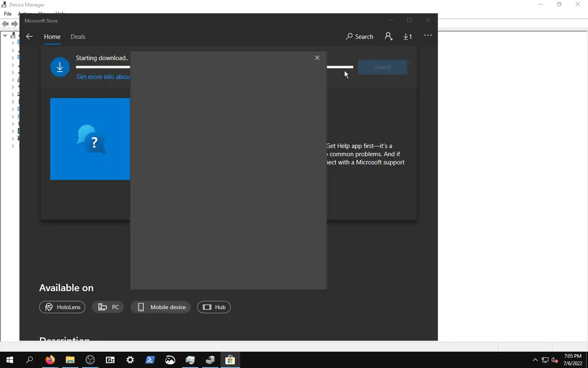Viewport: 588px width, 368px height.
Task: Click the Device Manager title bar icon
Action: click(4, 4)
